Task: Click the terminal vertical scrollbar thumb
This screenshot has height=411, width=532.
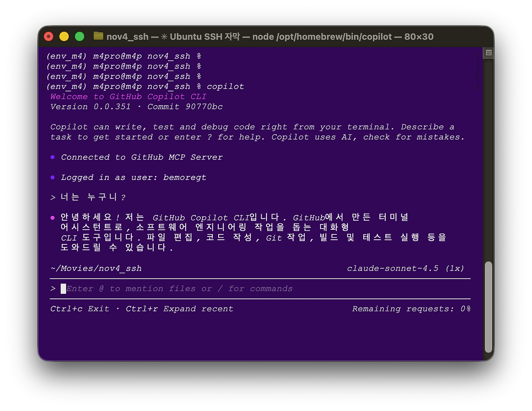Action: [488, 307]
